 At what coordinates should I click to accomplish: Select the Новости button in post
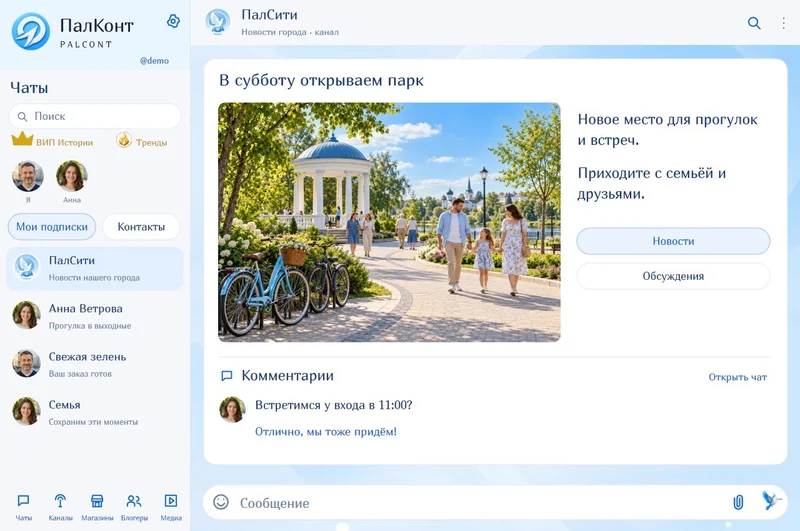pos(673,241)
